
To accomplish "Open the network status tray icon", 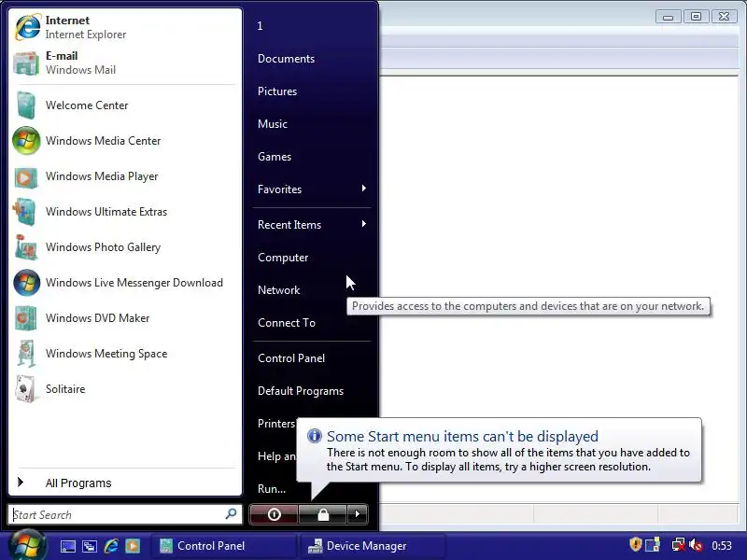I will click(678, 544).
